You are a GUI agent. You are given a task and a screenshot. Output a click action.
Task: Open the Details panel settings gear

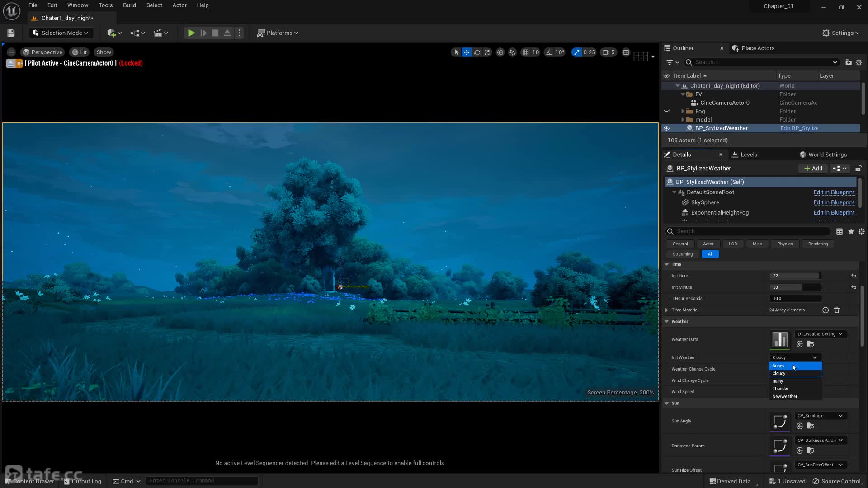coord(862,231)
